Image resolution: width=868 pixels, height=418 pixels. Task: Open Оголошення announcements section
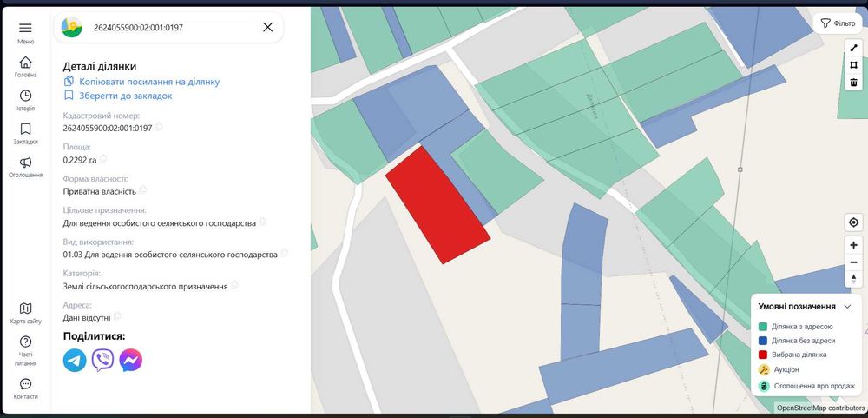pos(25,167)
